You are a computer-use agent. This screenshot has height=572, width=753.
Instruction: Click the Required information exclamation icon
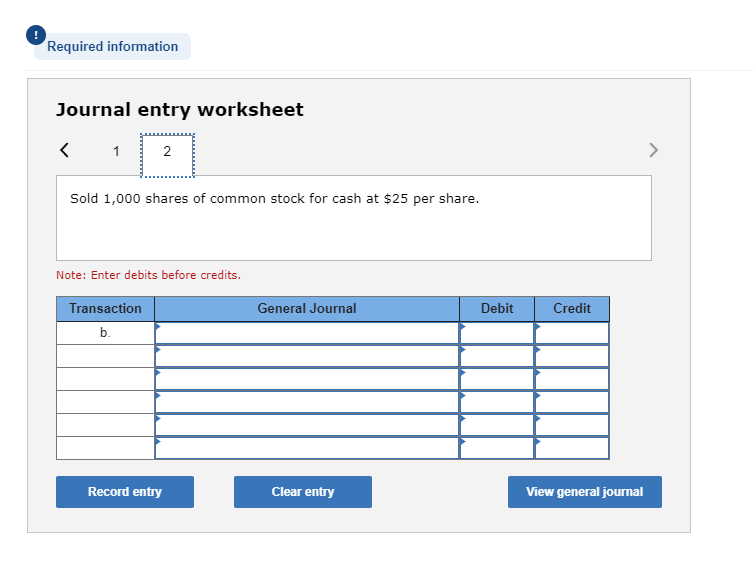coord(36,35)
